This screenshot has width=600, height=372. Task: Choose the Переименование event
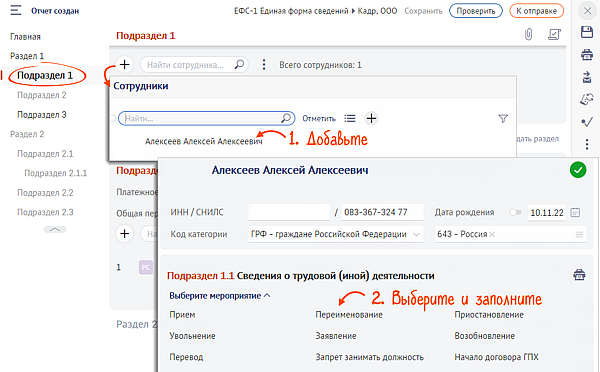tap(349, 315)
